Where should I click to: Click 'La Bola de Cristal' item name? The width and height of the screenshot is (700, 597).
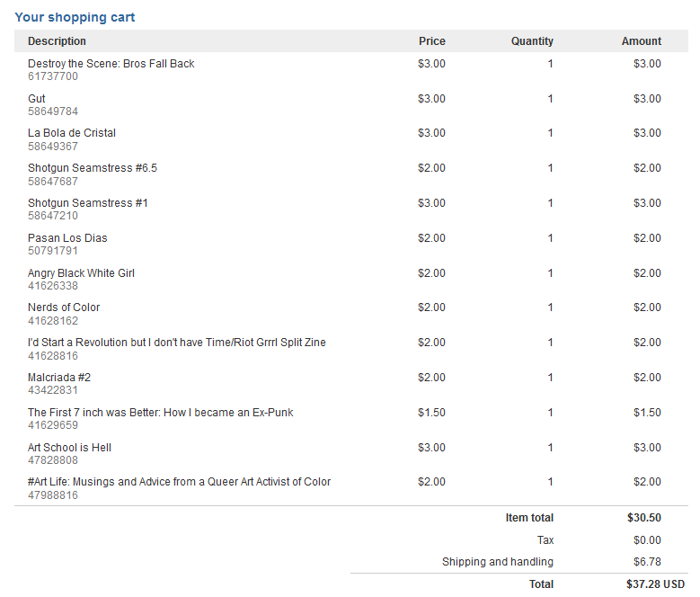72,133
